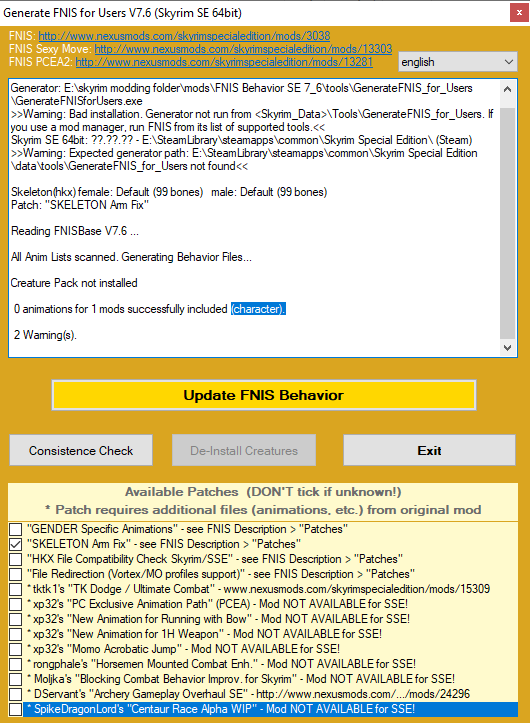Tick SpikeDragonLord's Centaur Race Alpha WIP checkbox
Viewport: 530px width, 723px height.
point(16,709)
